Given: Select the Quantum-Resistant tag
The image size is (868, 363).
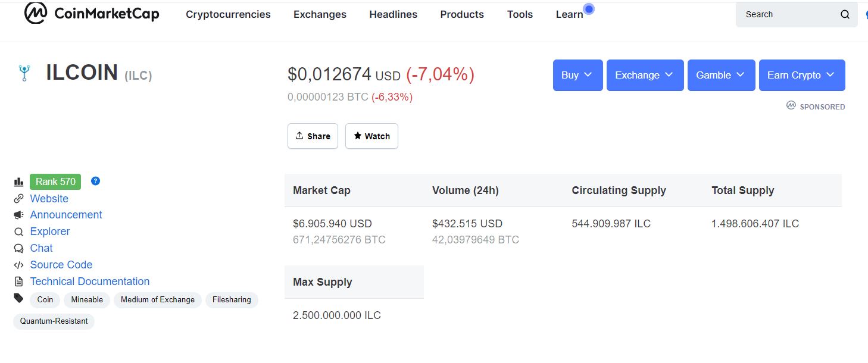Looking at the screenshot, I should (54, 321).
